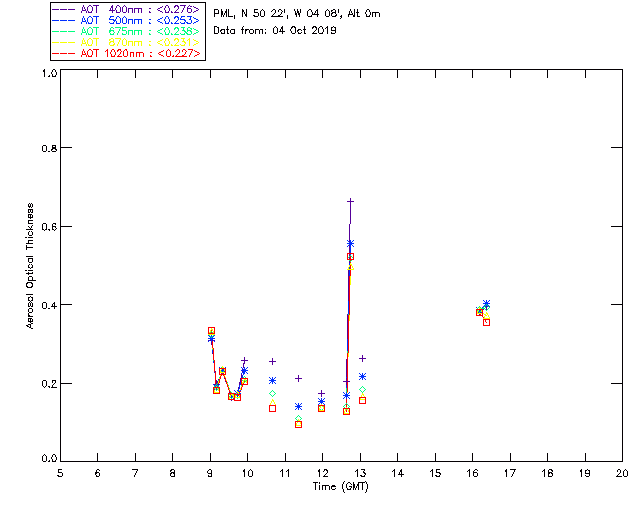Viewport: 640px width, 512px height.
Task: Click the x-axis tick label 14
Action: click(x=398, y=473)
